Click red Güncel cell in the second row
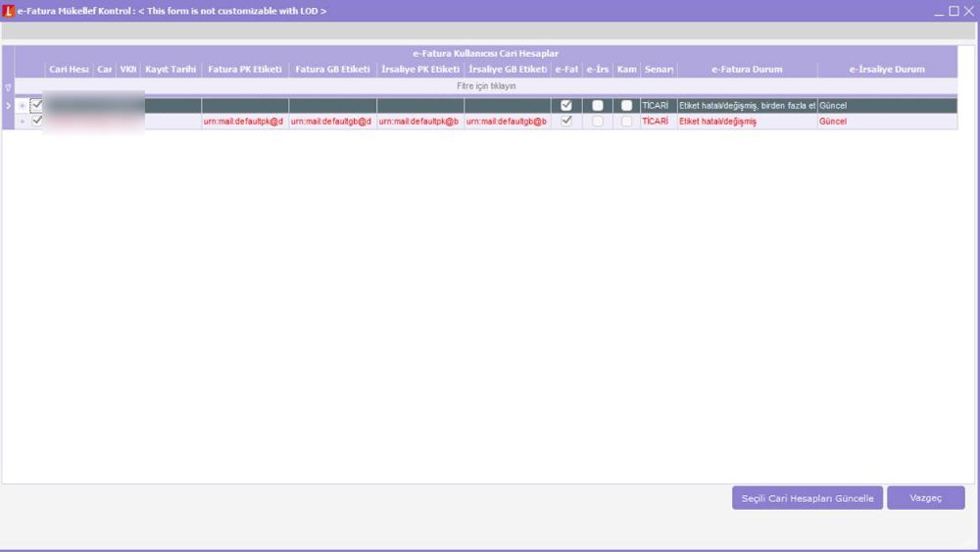The image size is (980, 552). coord(887,122)
